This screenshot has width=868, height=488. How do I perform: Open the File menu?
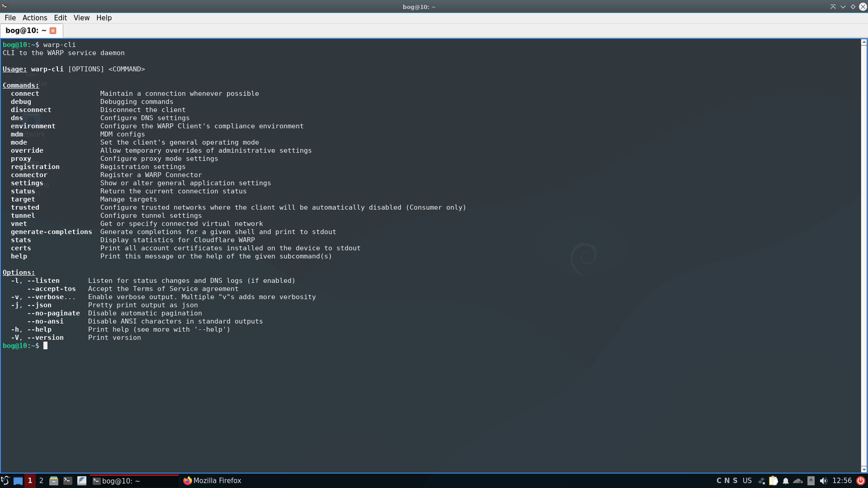coord(10,18)
